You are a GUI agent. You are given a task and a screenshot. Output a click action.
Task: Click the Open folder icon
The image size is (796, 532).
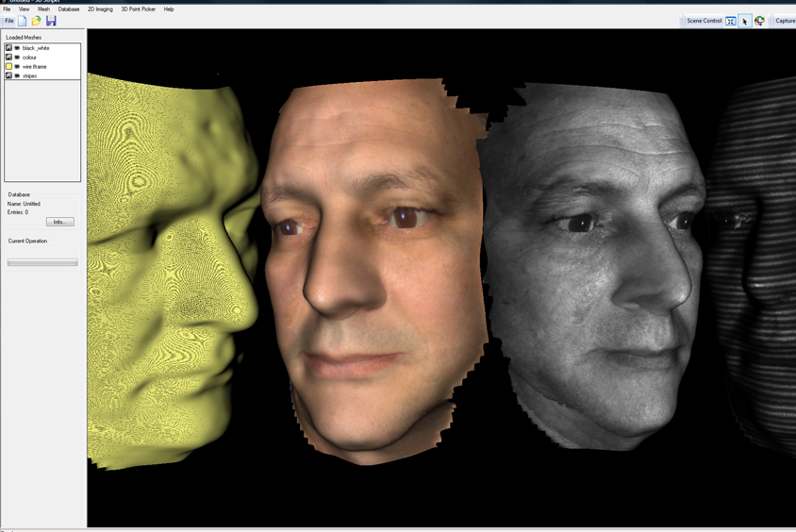click(36, 21)
